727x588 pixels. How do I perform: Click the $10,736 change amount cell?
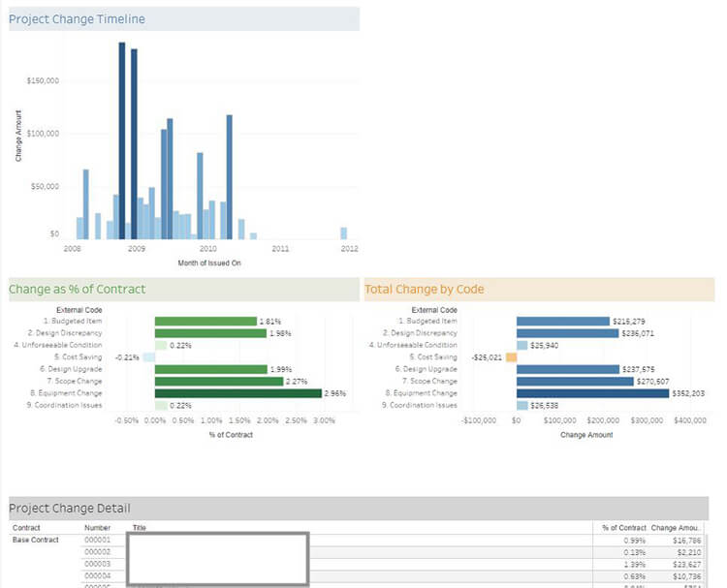click(686, 576)
